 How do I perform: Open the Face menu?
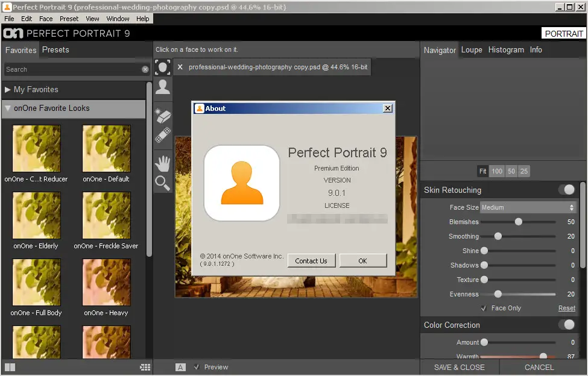[x=46, y=19]
